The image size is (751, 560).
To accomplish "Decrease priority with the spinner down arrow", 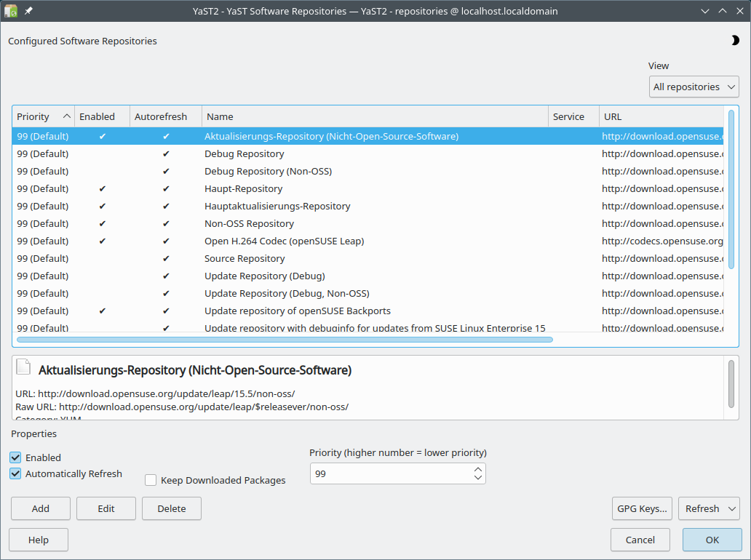I will point(478,478).
